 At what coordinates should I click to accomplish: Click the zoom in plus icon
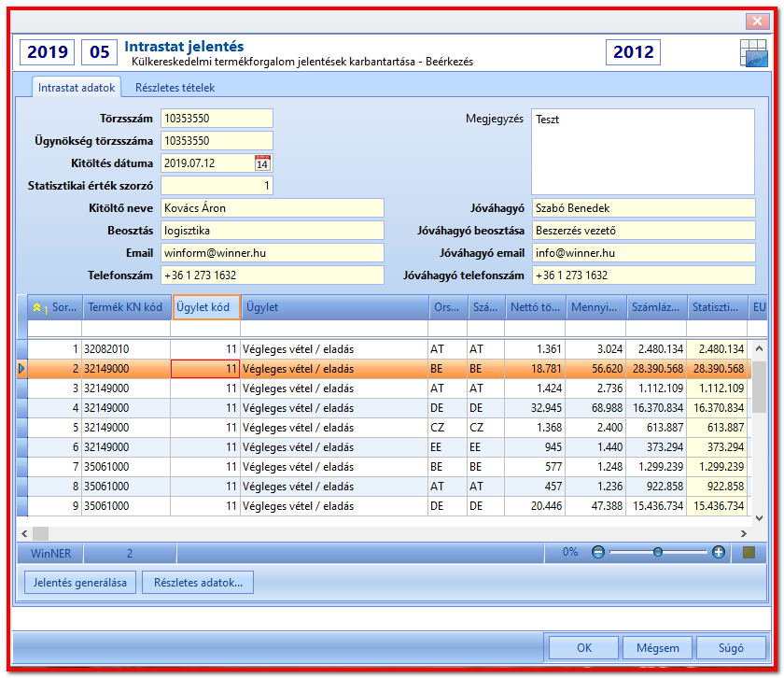pyautogui.click(x=719, y=552)
